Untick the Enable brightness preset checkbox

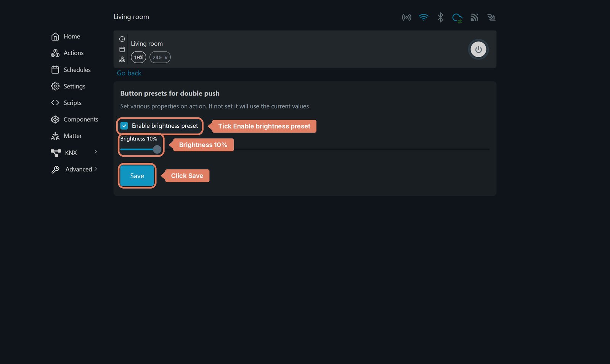pos(124,126)
